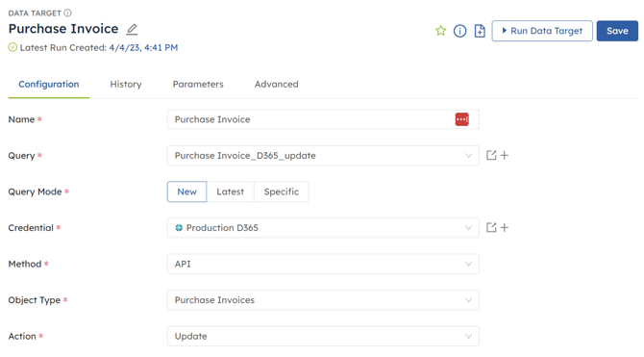Select Latest query mode
644x357 pixels.
click(x=231, y=191)
